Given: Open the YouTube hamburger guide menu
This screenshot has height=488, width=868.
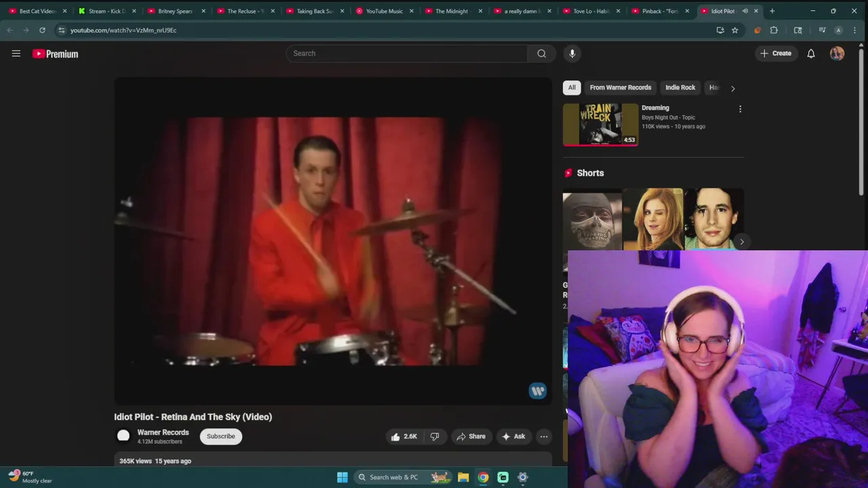Looking at the screenshot, I should point(16,54).
